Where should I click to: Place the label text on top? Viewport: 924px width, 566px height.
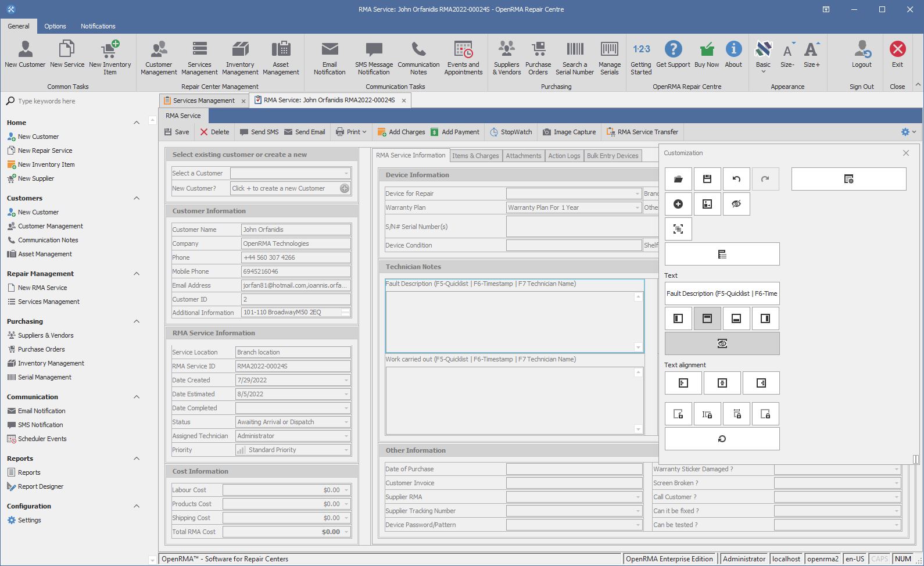(x=707, y=318)
